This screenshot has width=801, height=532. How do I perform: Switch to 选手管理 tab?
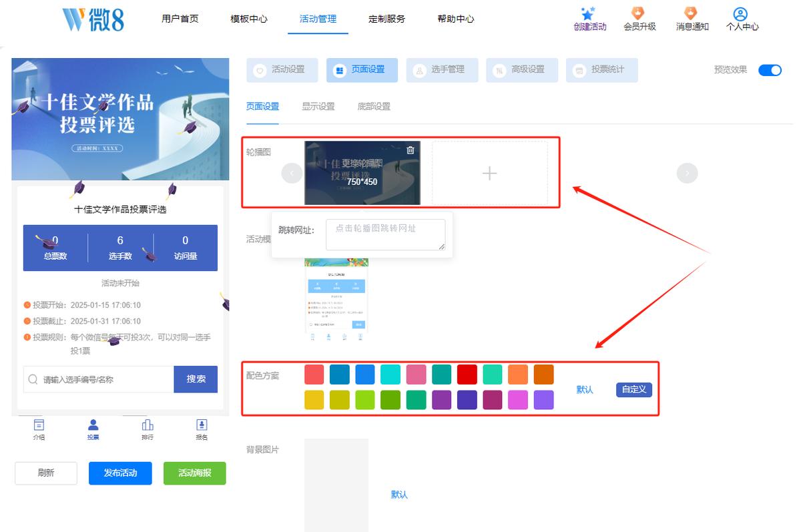[442, 70]
